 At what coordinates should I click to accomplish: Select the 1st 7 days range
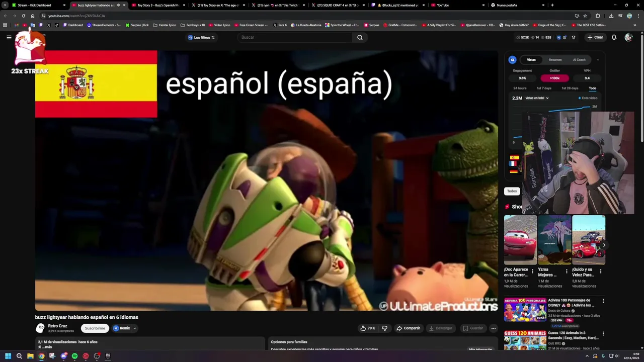click(x=544, y=88)
